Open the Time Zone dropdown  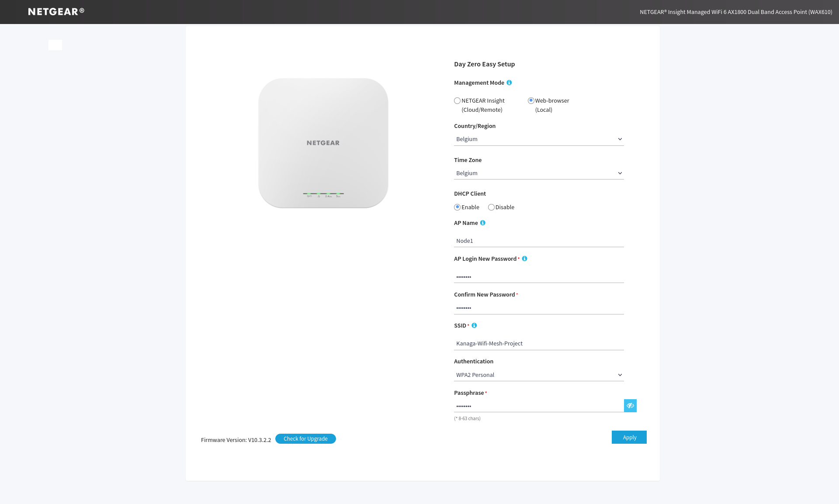539,173
